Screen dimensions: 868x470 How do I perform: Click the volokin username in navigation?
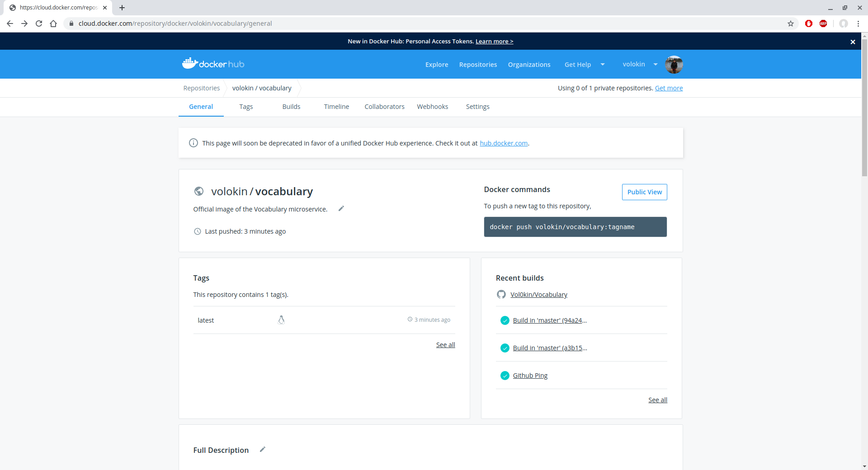[634, 64]
